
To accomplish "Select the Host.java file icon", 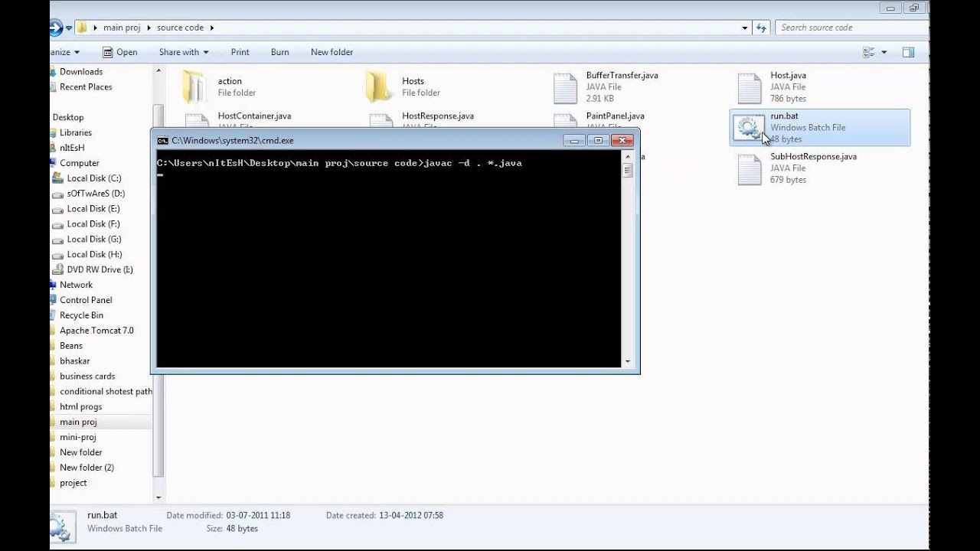I will 750,87.
